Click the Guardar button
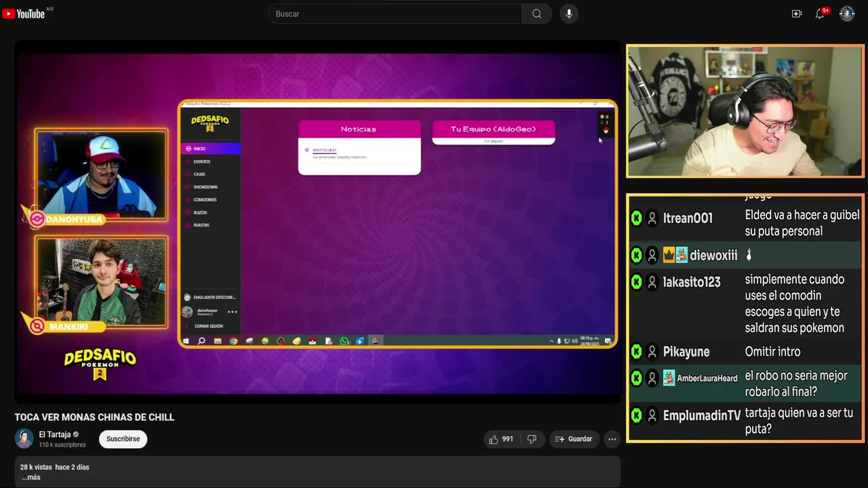 click(574, 439)
